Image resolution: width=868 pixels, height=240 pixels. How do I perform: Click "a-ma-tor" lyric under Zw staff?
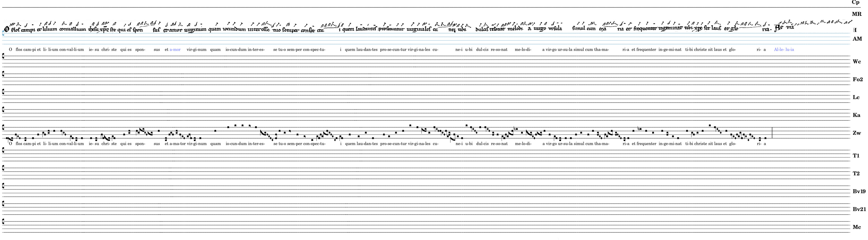pos(178,144)
